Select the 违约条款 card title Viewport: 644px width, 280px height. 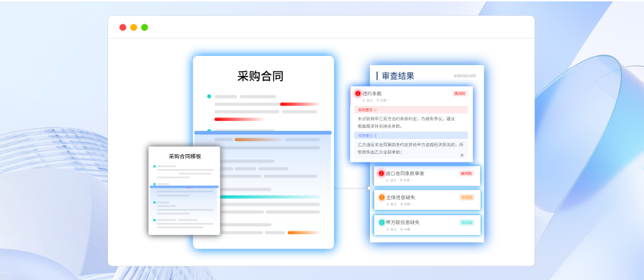click(x=371, y=94)
